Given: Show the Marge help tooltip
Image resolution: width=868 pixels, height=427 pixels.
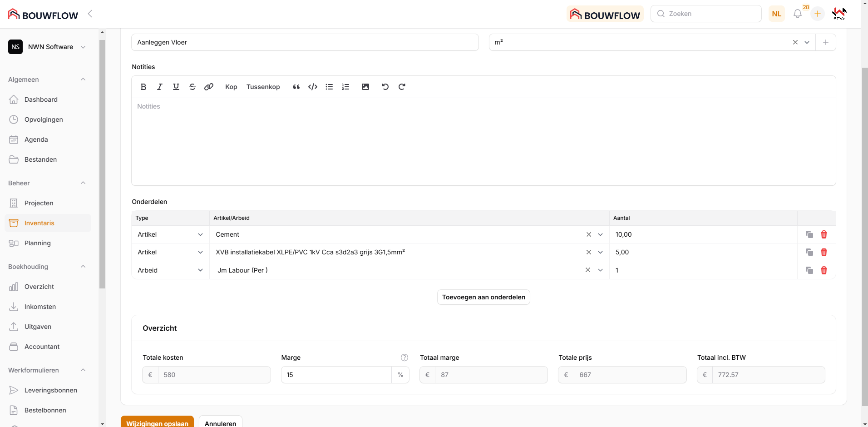Looking at the screenshot, I should click(x=404, y=357).
